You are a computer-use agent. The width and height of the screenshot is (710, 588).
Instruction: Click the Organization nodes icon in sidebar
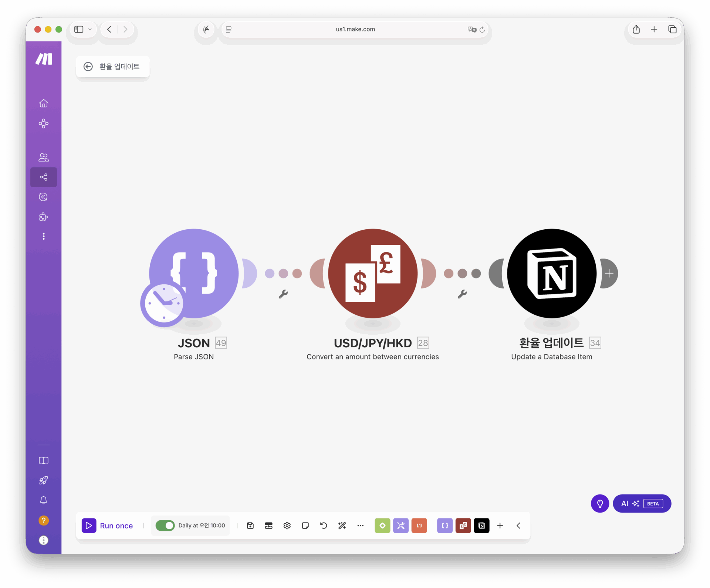[x=44, y=123]
